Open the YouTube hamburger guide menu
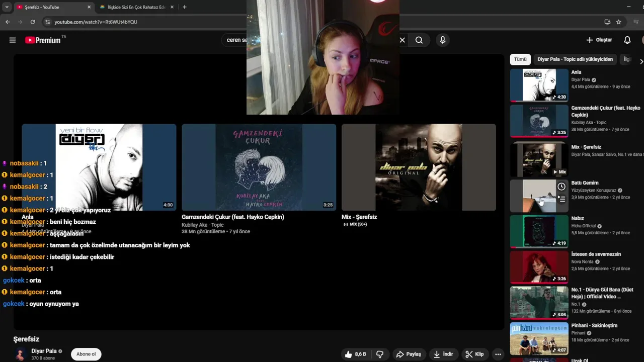The height and width of the screenshot is (362, 644). (13, 40)
